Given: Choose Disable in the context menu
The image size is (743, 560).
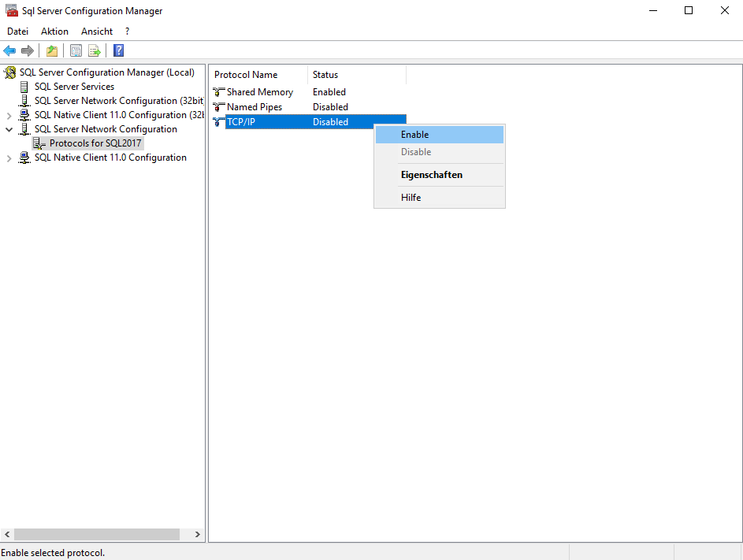Looking at the screenshot, I should [x=440, y=152].
